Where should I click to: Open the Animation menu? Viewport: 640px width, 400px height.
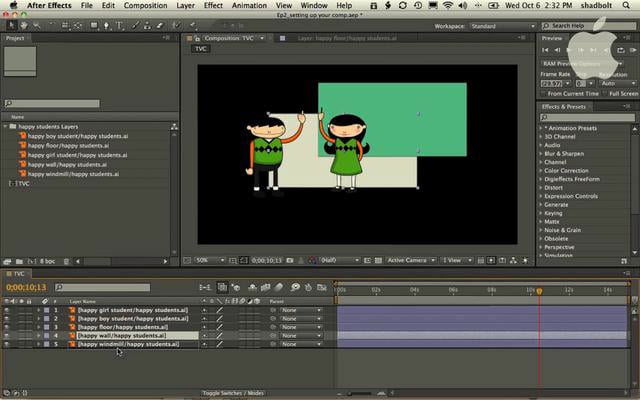point(249,5)
